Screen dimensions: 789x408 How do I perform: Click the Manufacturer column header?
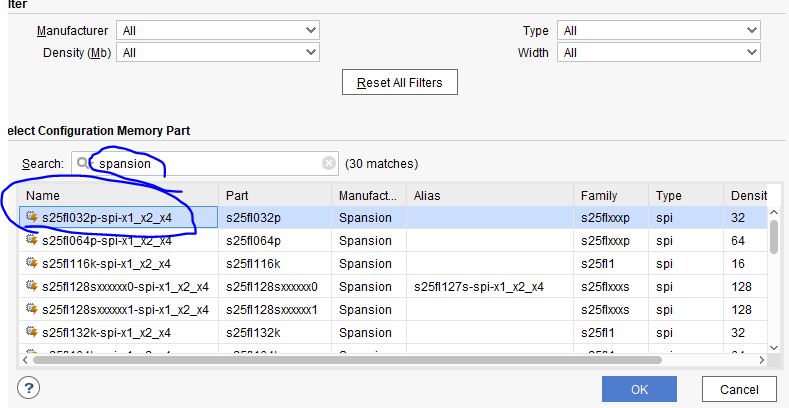point(369,195)
